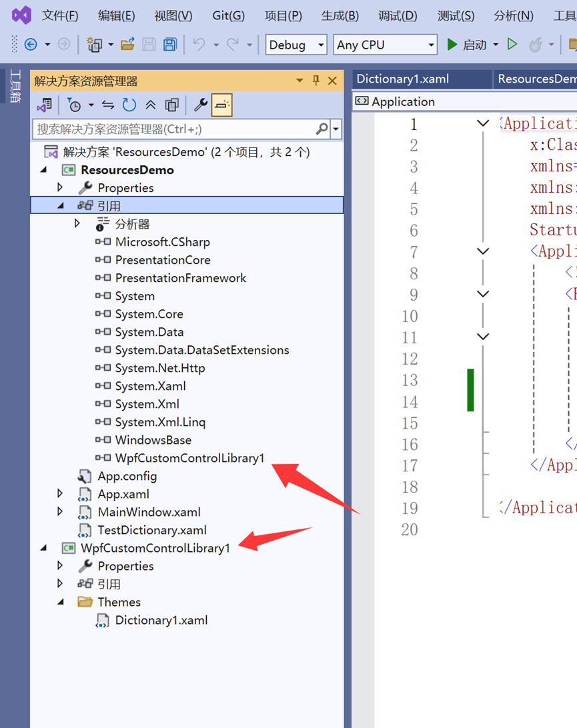Open the 分析(N) menu
Viewport: 577px width, 728px height.
(514, 16)
